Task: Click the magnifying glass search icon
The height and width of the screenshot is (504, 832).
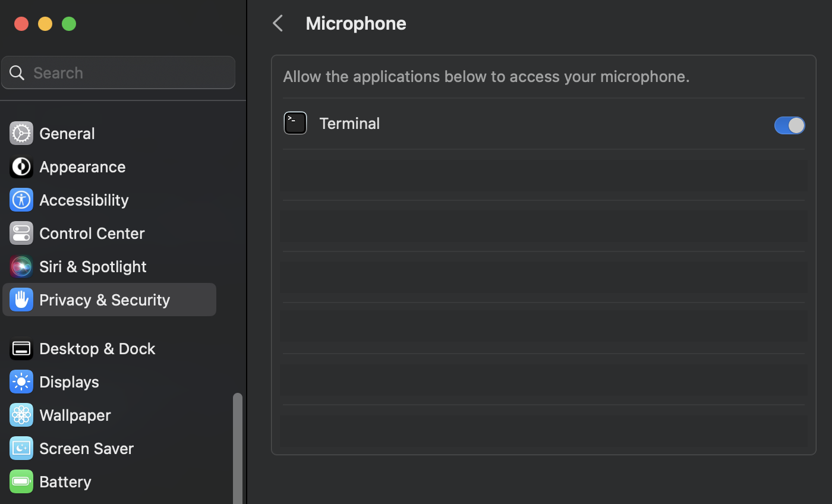Action: click(x=17, y=73)
